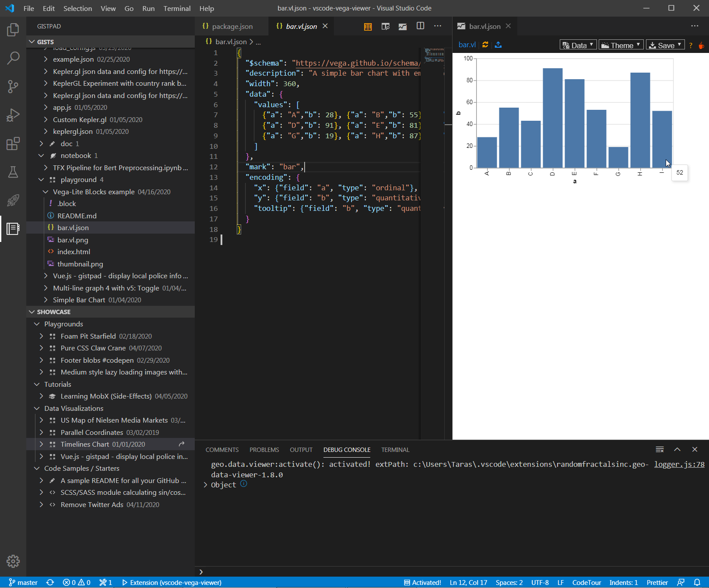Click the data table preview icon in editor toolbar

[x=368, y=27]
